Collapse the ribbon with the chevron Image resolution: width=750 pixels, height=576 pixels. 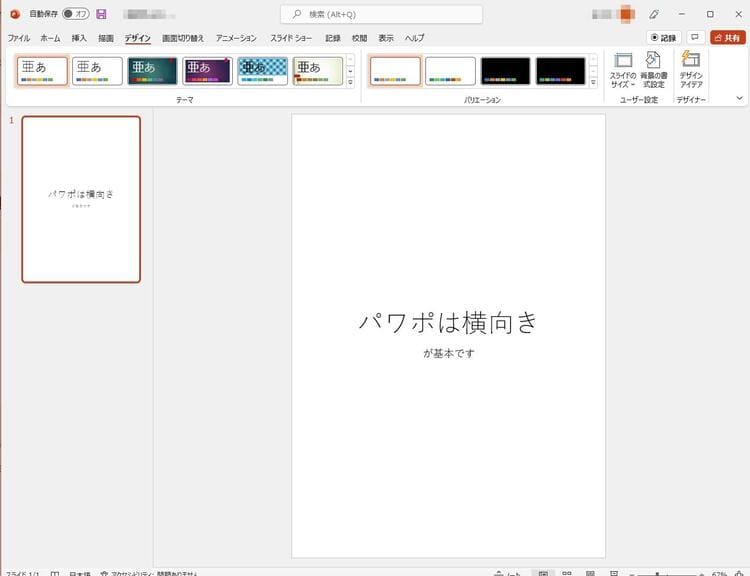tap(739, 98)
